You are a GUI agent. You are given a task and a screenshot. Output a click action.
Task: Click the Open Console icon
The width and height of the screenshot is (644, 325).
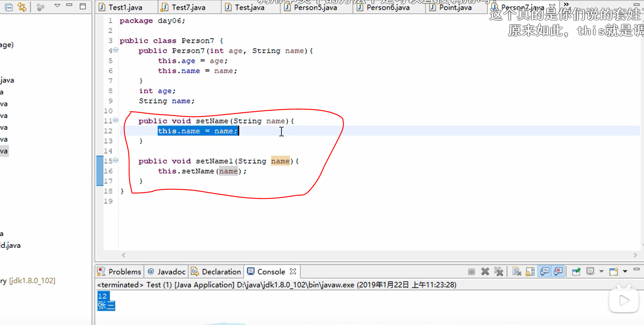pos(614,271)
